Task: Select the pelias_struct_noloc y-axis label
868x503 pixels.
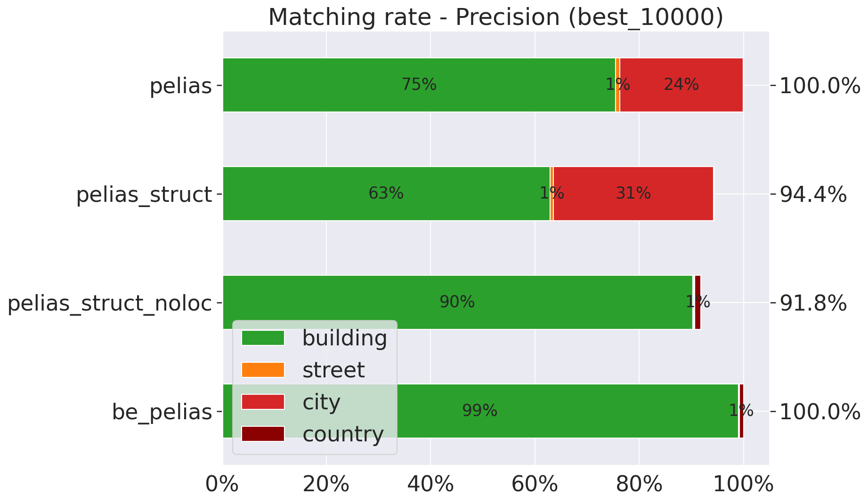Action: click(110, 303)
